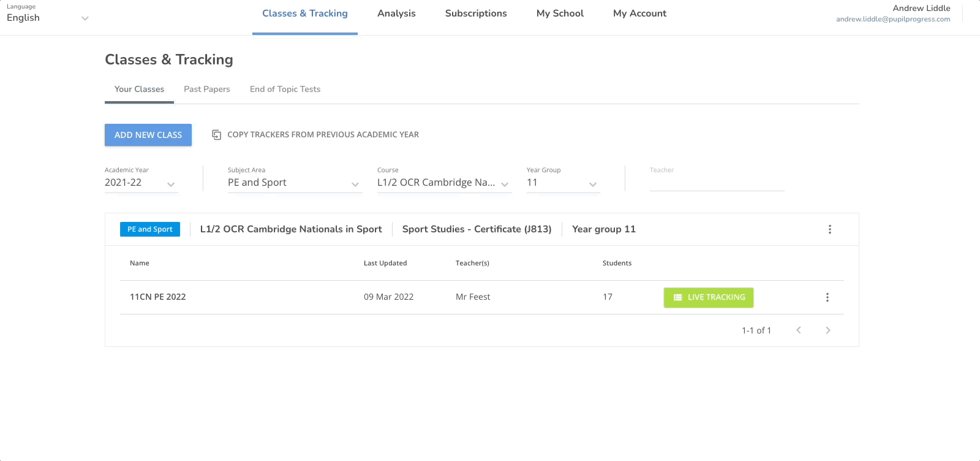Open the My School menu
This screenshot has width=980, height=461.
tap(560, 13)
